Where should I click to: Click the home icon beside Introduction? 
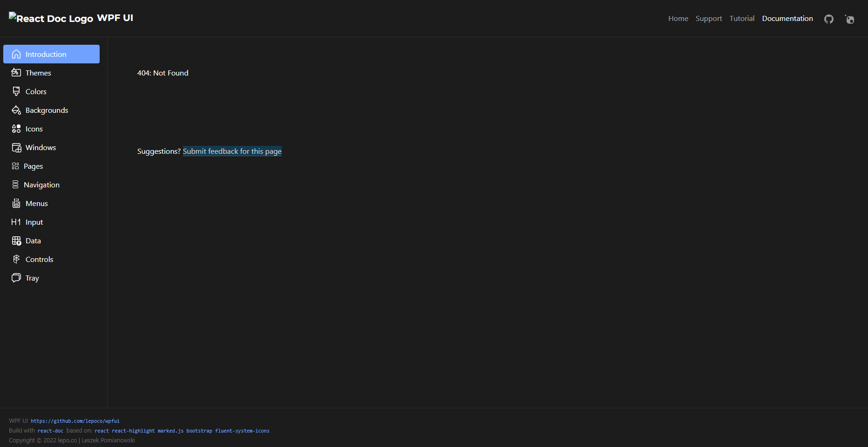[16, 54]
